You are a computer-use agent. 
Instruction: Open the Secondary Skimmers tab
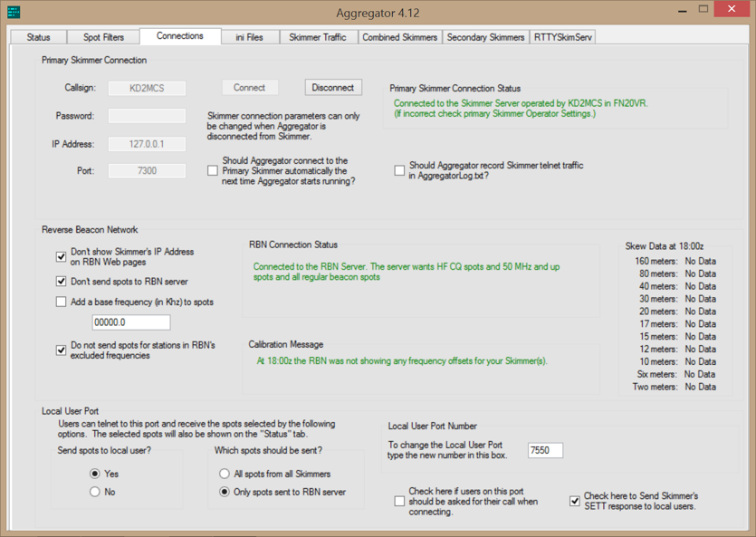(x=485, y=37)
